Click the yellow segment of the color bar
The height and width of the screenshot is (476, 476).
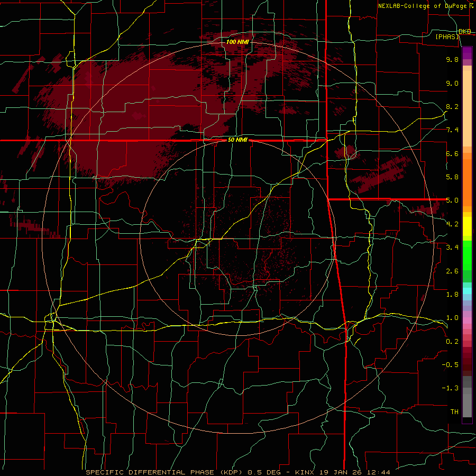(467, 226)
